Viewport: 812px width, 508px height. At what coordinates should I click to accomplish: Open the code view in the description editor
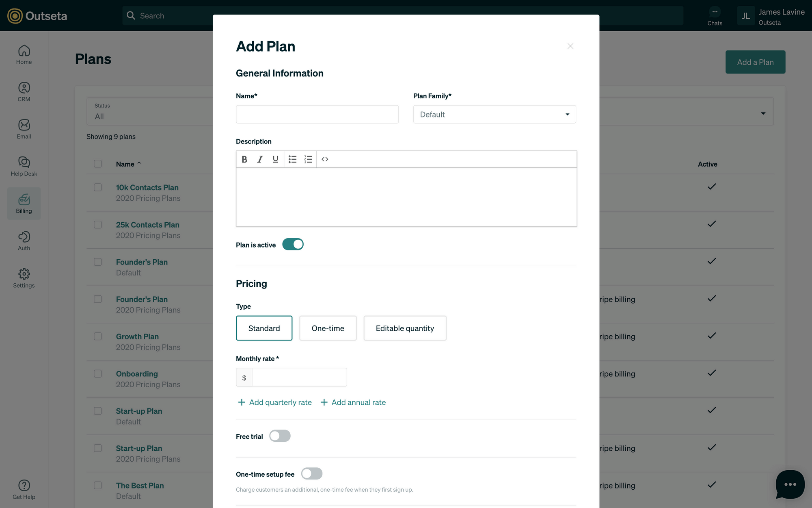[325, 159]
